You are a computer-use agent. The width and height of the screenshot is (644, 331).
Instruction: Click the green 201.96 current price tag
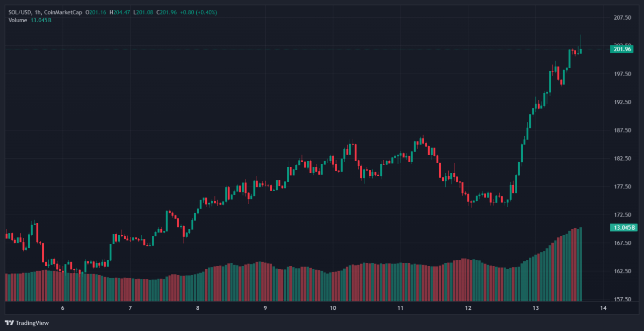pos(621,49)
